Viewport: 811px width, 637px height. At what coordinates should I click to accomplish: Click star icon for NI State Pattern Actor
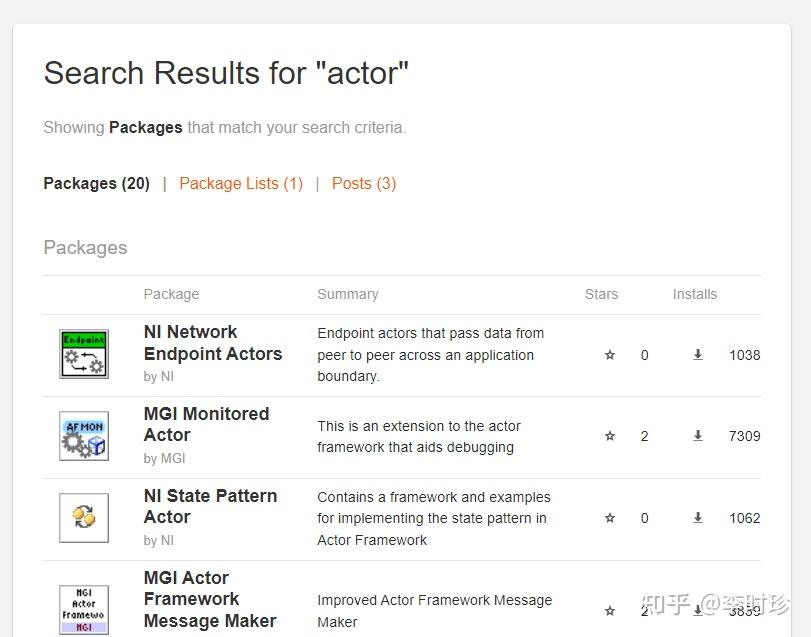(610, 518)
